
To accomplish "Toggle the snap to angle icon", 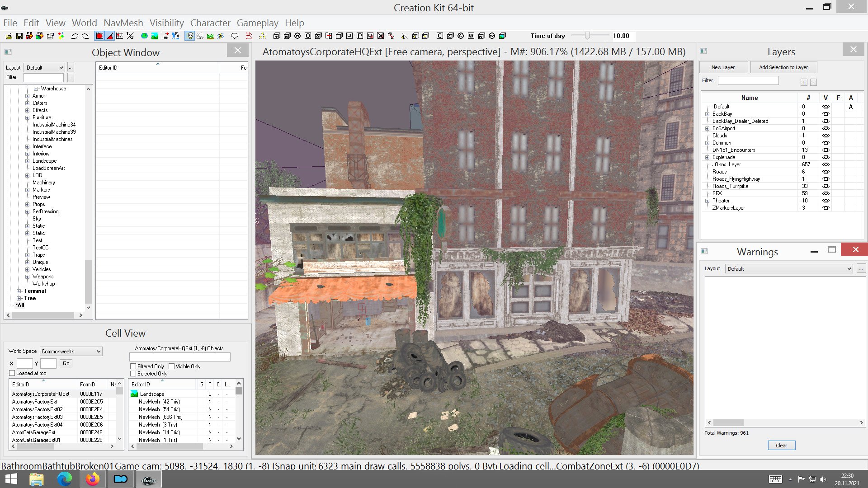I will click(x=110, y=36).
